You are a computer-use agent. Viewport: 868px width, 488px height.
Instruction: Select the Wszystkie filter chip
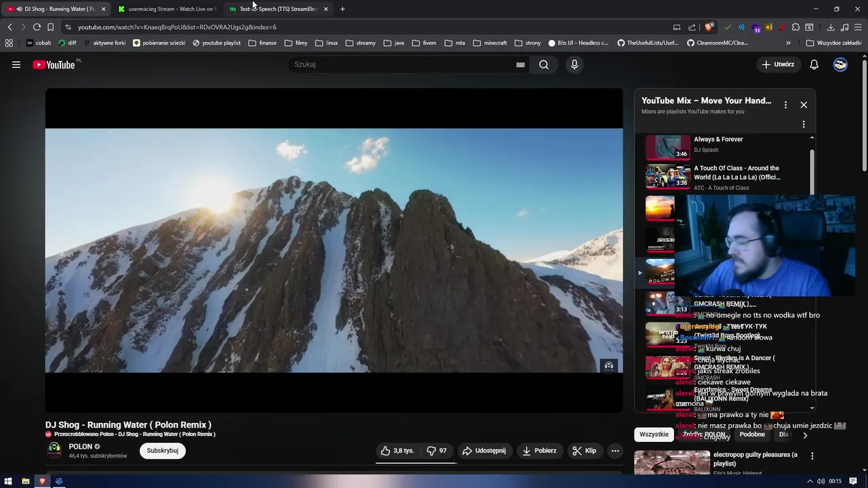click(x=654, y=434)
